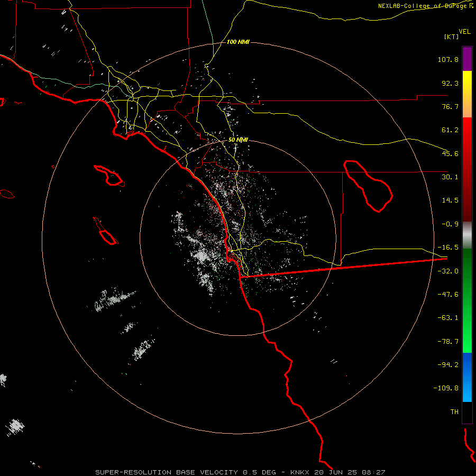Click the NEXLAB-College of DuPage header text

coord(425,6)
